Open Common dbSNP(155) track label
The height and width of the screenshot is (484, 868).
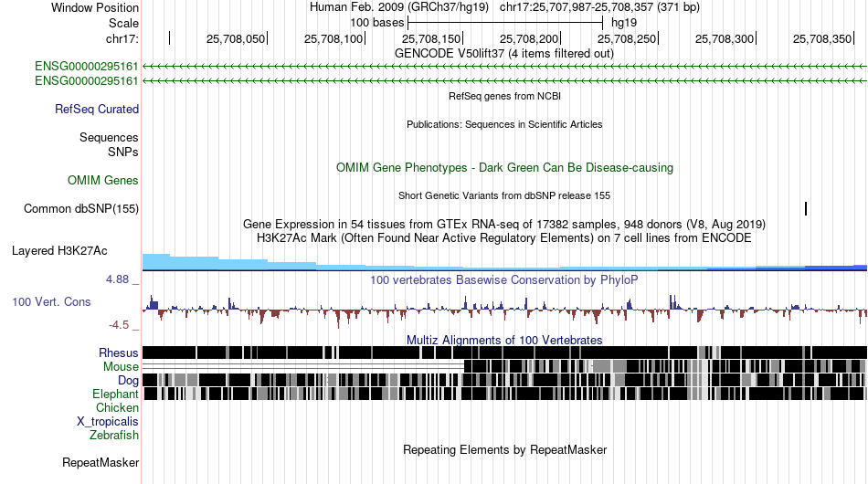80,208
